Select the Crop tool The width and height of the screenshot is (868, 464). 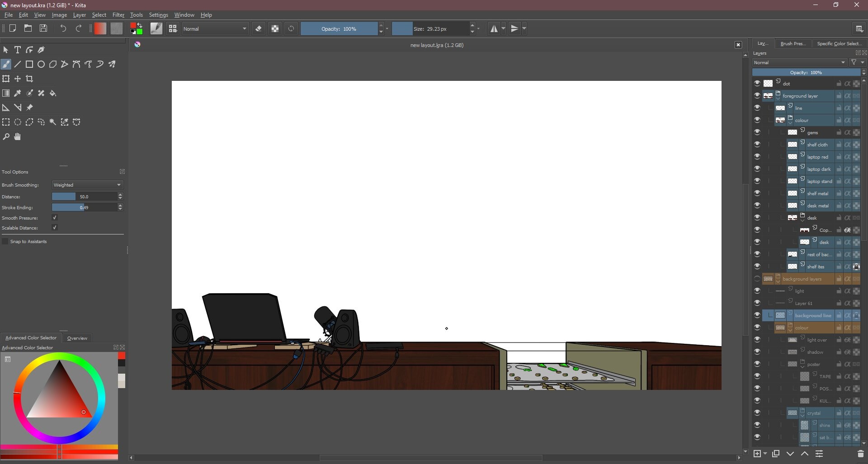pos(29,78)
